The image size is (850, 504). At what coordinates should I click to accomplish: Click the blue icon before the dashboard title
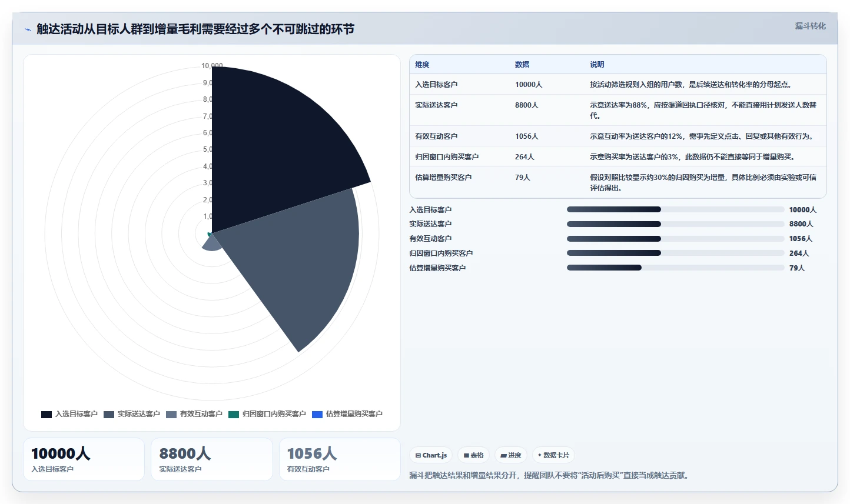point(28,29)
